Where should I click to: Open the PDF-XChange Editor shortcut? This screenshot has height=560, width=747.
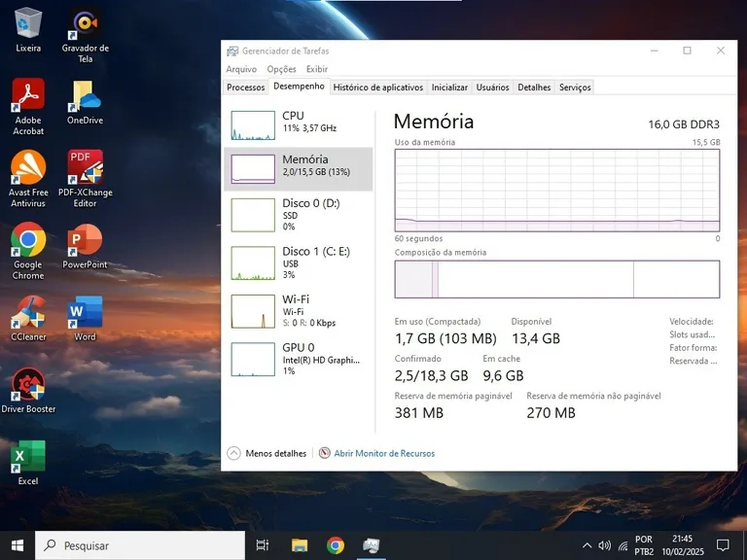click(x=85, y=167)
